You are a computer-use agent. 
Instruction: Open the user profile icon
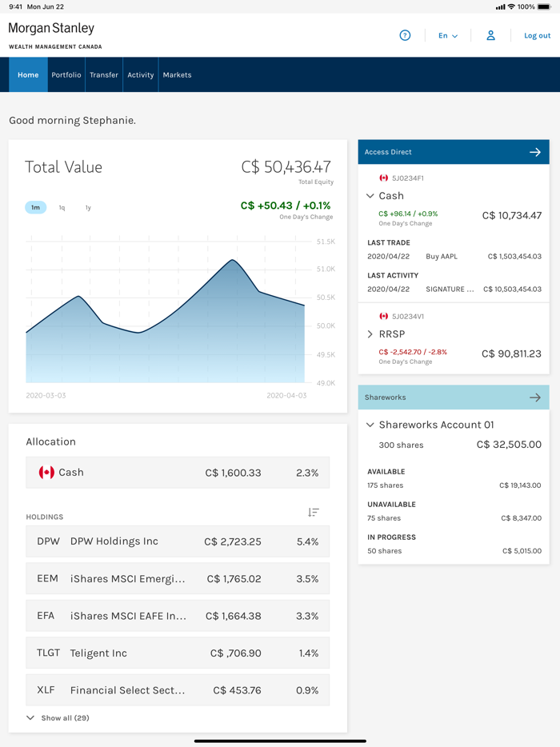(x=490, y=35)
